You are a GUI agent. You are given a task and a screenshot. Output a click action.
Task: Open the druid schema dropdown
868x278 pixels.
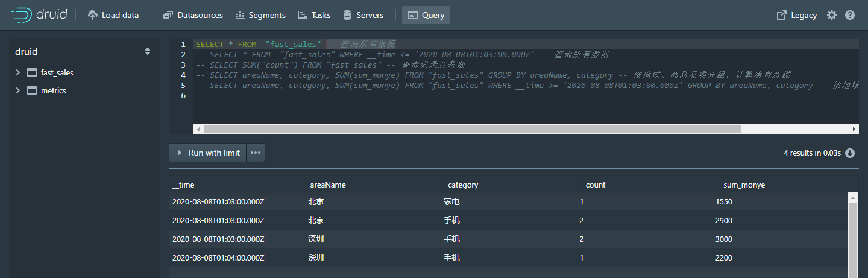[x=148, y=52]
